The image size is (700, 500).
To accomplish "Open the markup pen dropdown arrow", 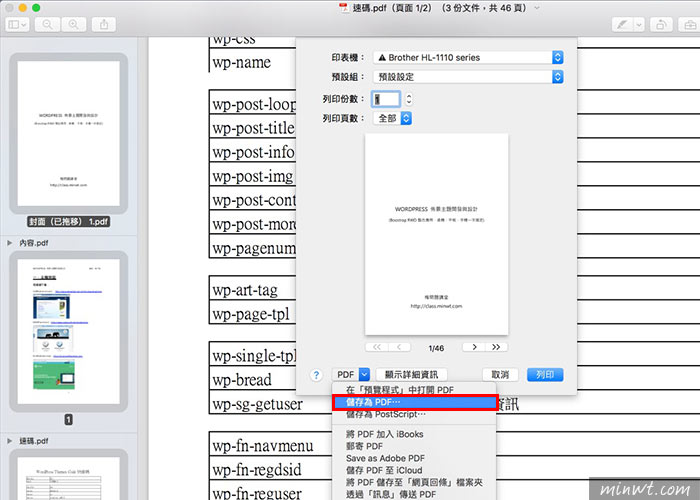I will pyautogui.click(x=639, y=25).
